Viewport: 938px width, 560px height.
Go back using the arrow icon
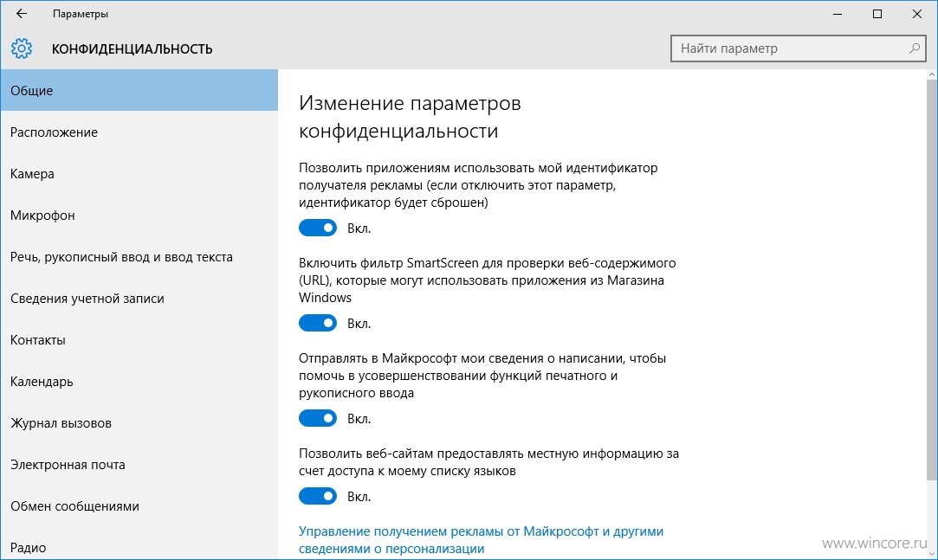click(22, 13)
